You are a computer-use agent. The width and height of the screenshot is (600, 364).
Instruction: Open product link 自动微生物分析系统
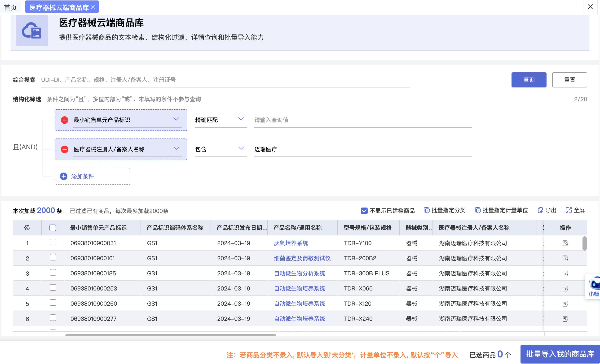click(299, 273)
